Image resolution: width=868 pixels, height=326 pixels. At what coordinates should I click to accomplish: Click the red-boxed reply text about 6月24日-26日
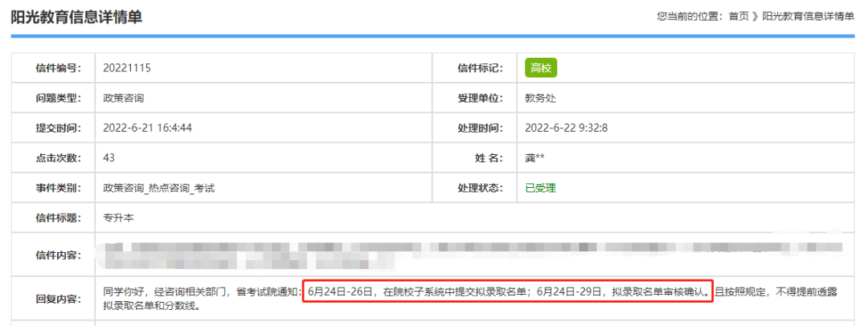507,291
